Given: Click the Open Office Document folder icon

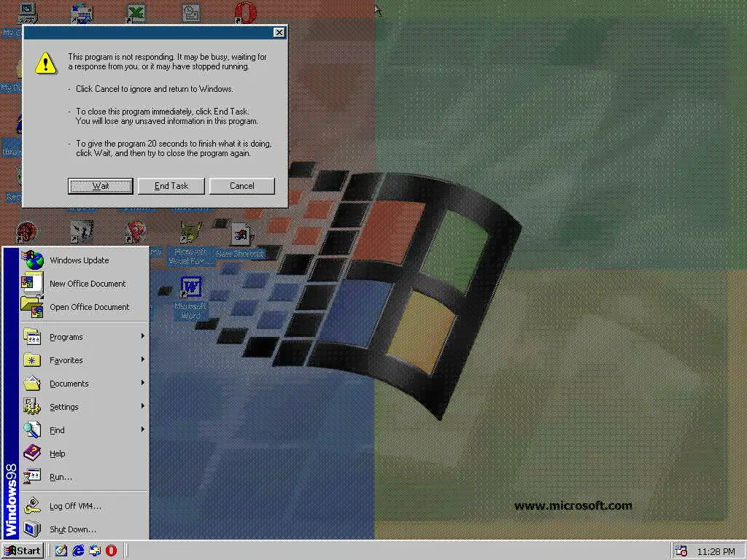Looking at the screenshot, I should (x=32, y=307).
